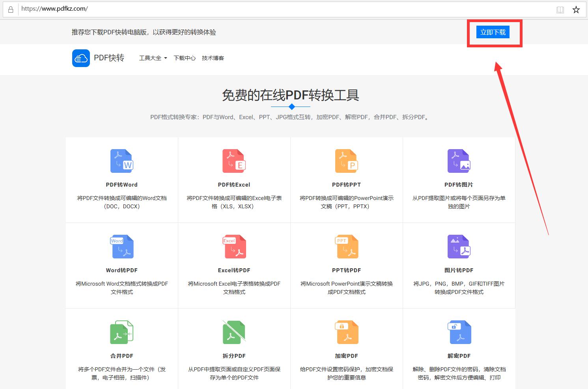Open the 加密PDF lock tool icon
The height and width of the screenshot is (389, 588).
[x=346, y=332]
